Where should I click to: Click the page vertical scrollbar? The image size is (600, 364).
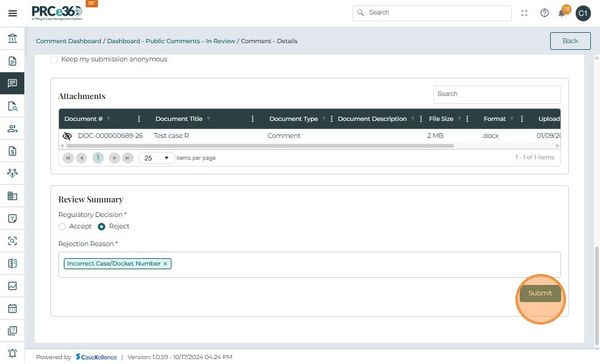pyautogui.click(x=596, y=296)
